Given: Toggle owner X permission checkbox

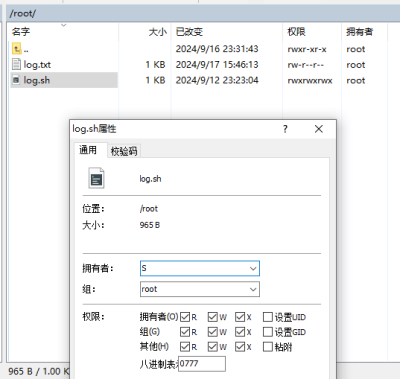Looking at the screenshot, I should [240, 317].
